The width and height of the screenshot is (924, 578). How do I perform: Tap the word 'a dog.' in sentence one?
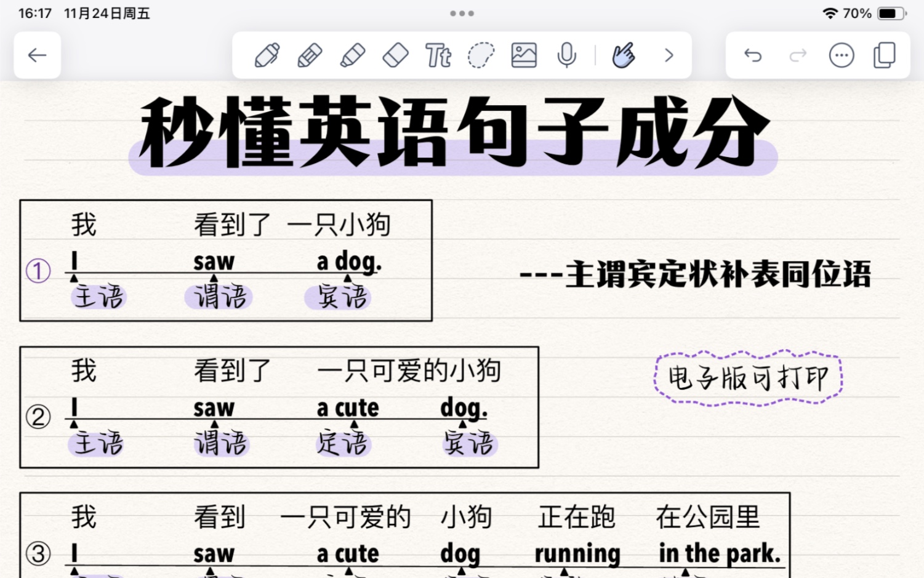click(x=349, y=262)
